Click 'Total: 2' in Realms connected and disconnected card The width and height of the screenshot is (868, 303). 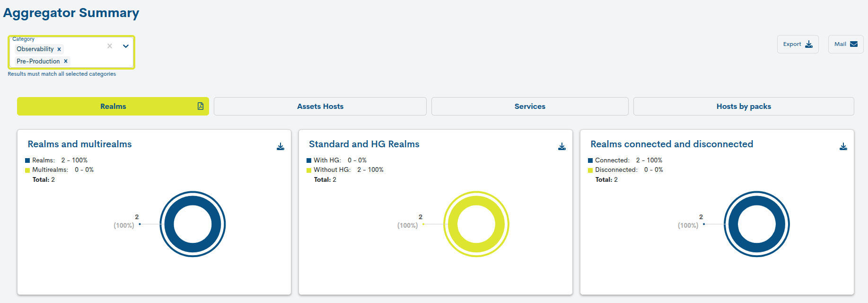click(606, 180)
